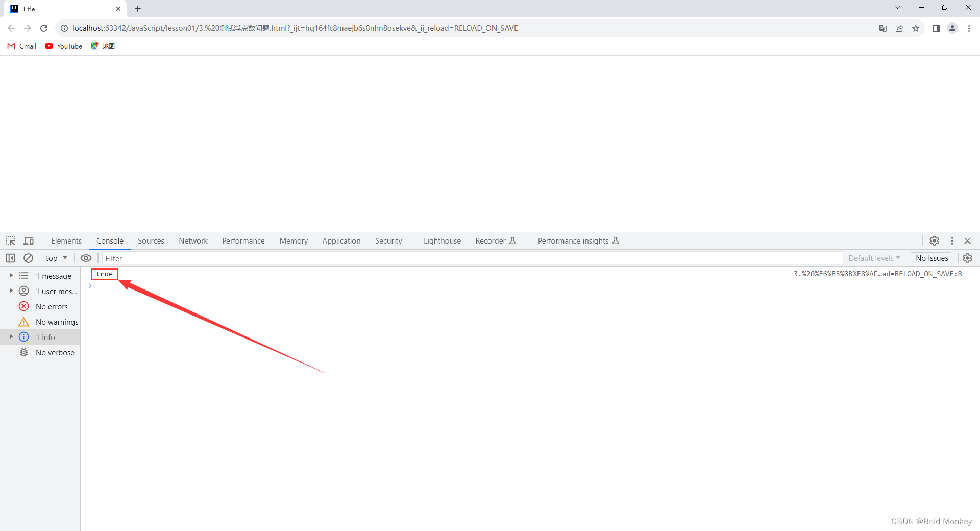The image size is (980, 531).
Task: Open the YouTube bookmark
Action: pyautogui.click(x=64, y=46)
